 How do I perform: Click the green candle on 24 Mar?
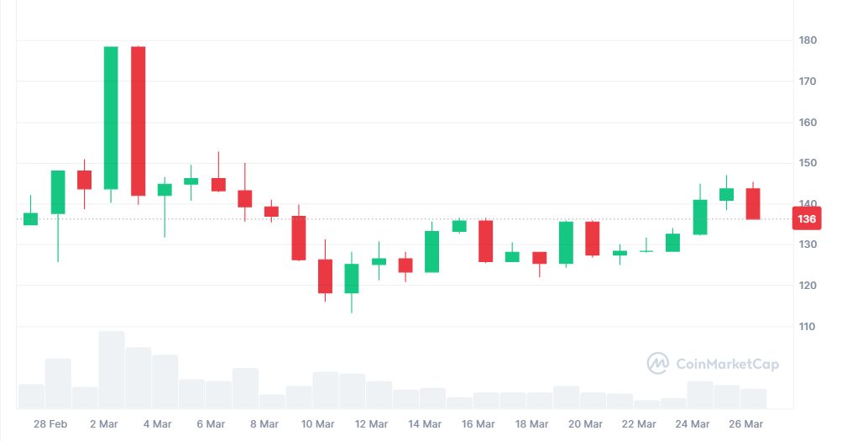[x=699, y=217]
